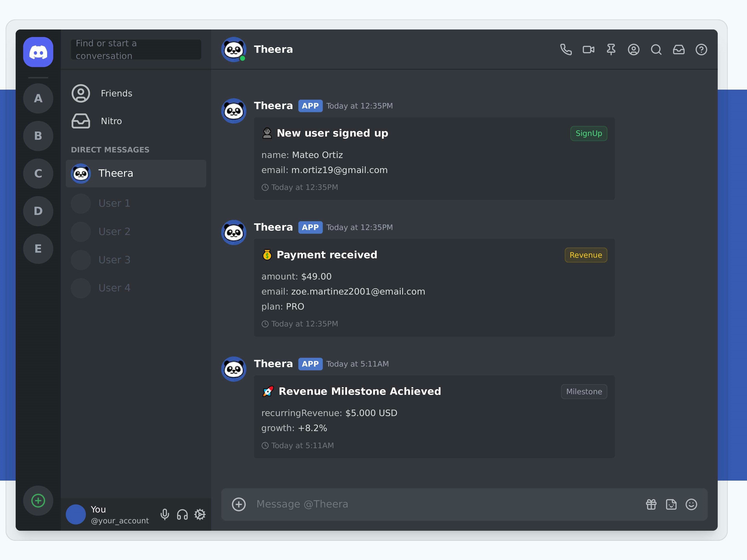Image resolution: width=747 pixels, height=560 pixels.
Task: Select server C in the sidebar
Action: click(x=38, y=173)
